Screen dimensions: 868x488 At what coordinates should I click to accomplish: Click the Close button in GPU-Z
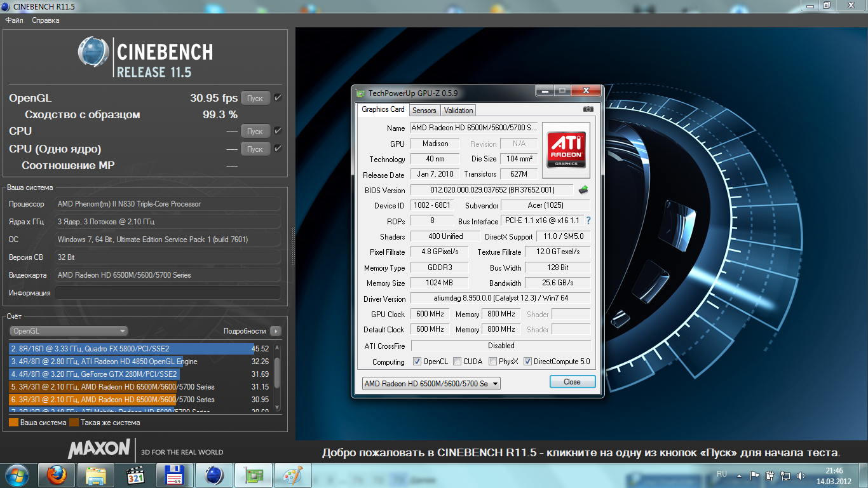(x=572, y=381)
